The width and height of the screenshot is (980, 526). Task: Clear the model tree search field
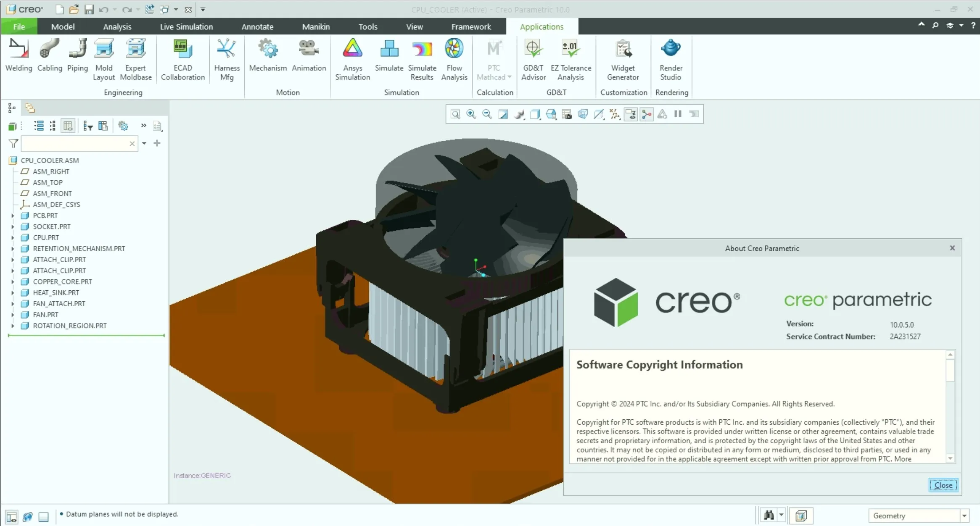click(132, 144)
